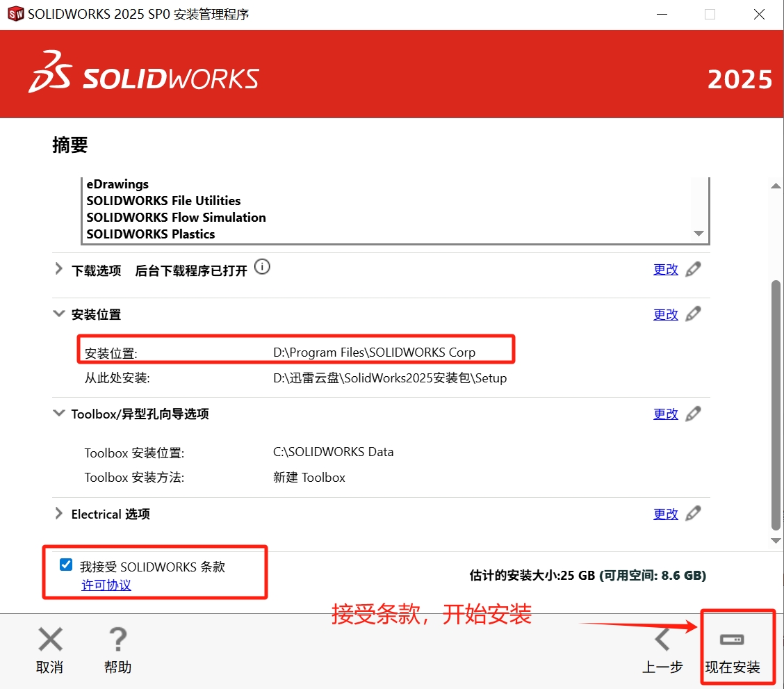784x689 pixels.
Task: Expand the Electrical 选项 section
Action: coord(58,514)
